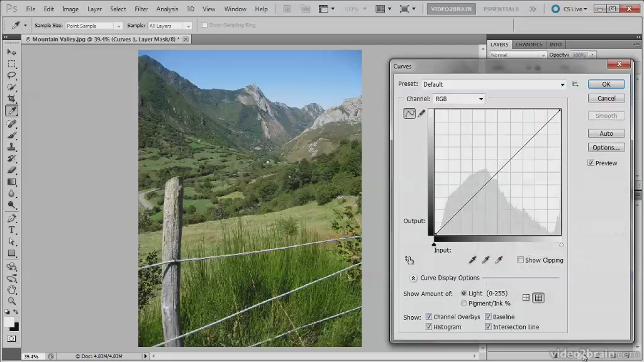Toggle Baseline checkbox
644x362 pixels.
(488, 317)
